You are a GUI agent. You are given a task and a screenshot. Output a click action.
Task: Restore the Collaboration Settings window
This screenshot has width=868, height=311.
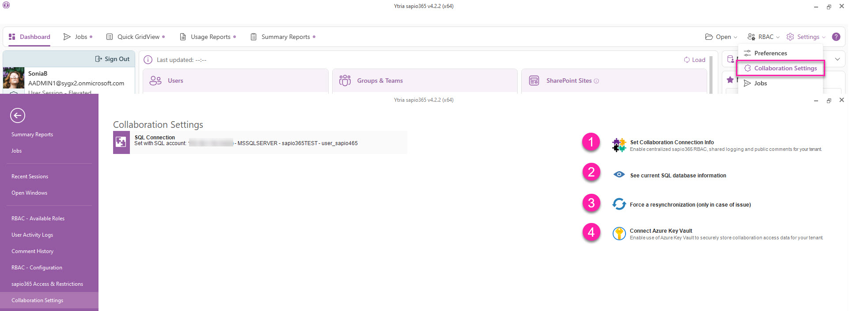point(829,100)
